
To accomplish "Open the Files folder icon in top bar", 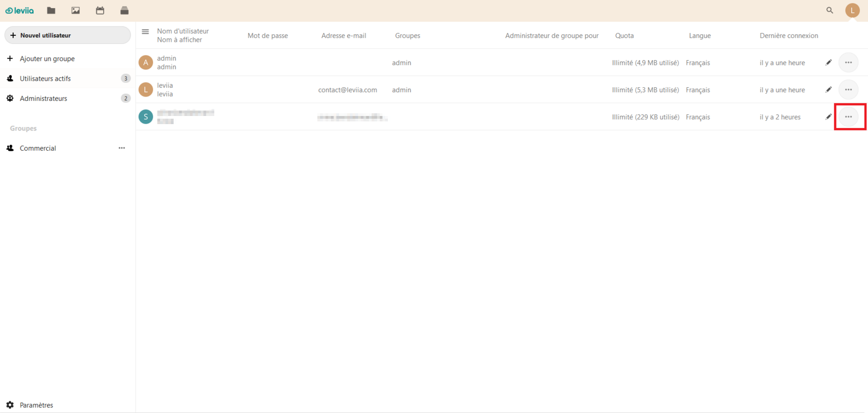I will (51, 10).
